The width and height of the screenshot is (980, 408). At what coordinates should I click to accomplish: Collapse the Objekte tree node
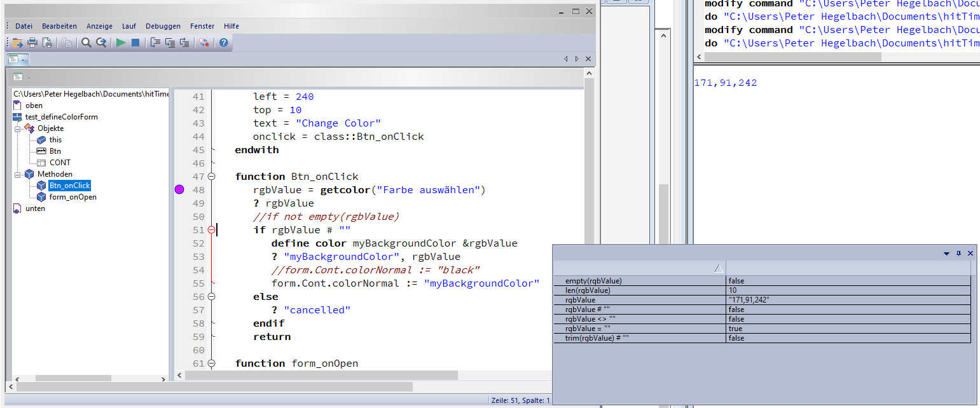pyautogui.click(x=18, y=128)
